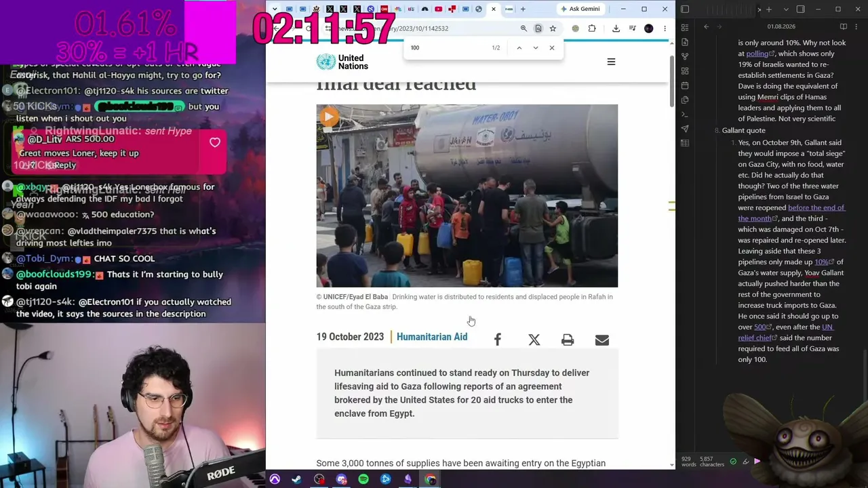Open the calendar icon in notes sidebar
868x488 pixels.
tap(685, 85)
